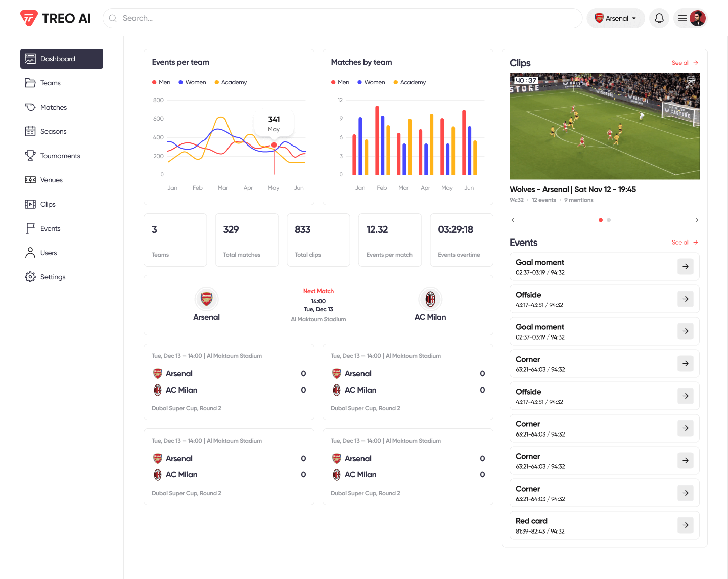Click the Venues pitch icon
728x579 pixels.
click(x=30, y=180)
